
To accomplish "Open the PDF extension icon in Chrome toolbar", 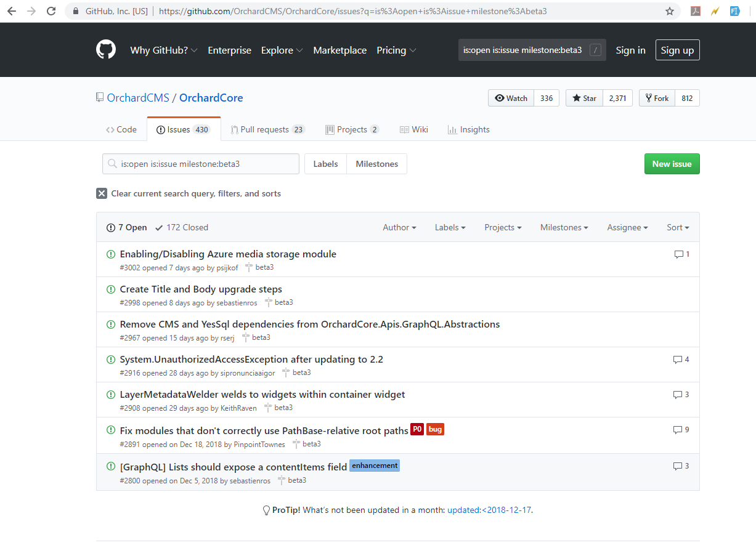I will point(696,11).
